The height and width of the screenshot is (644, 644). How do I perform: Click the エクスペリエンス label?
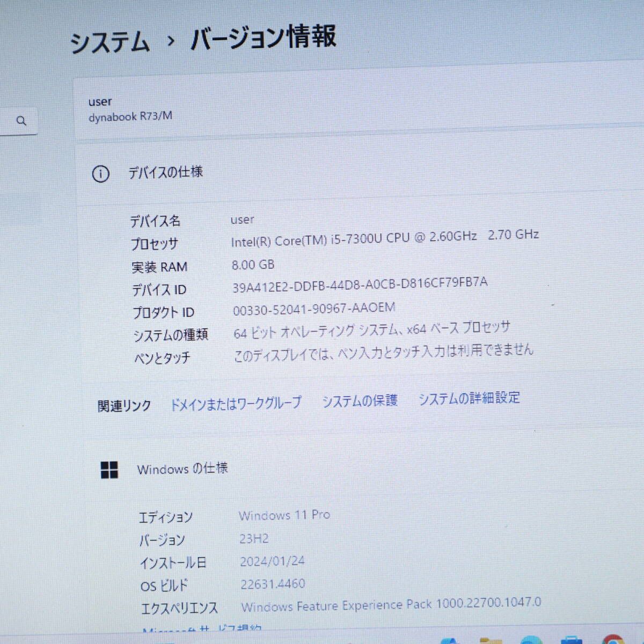pyautogui.click(x=179, y=608)
